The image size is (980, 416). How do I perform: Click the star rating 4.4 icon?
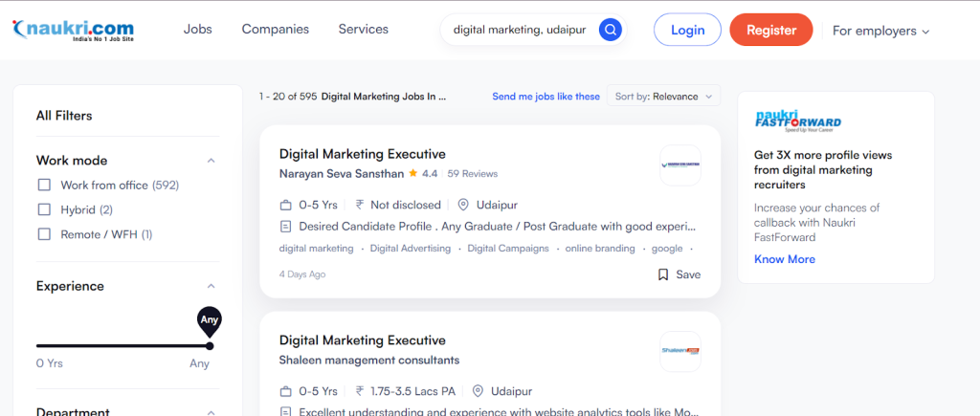pyautogui.click(x=413, y=174)
